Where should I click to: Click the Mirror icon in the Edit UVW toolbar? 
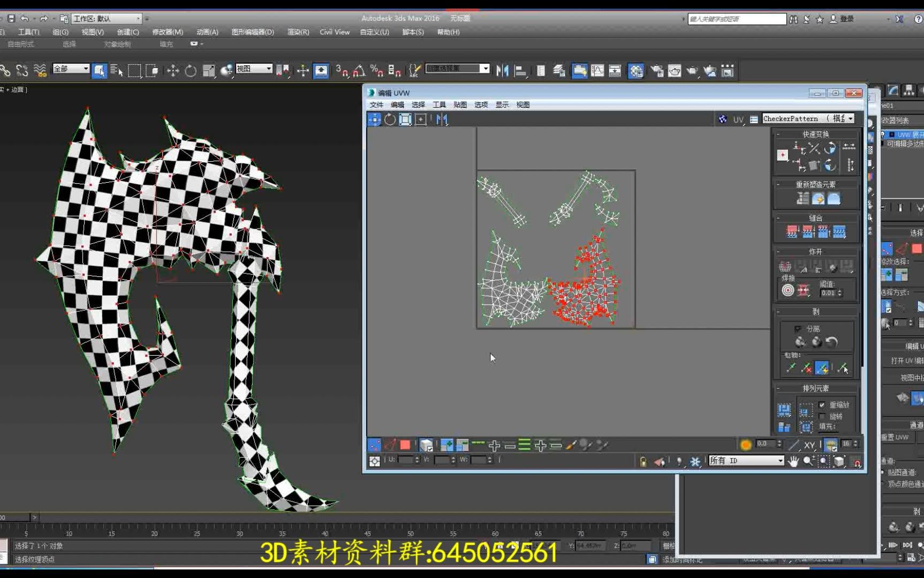pyautogui.click(x=441, y=119)
